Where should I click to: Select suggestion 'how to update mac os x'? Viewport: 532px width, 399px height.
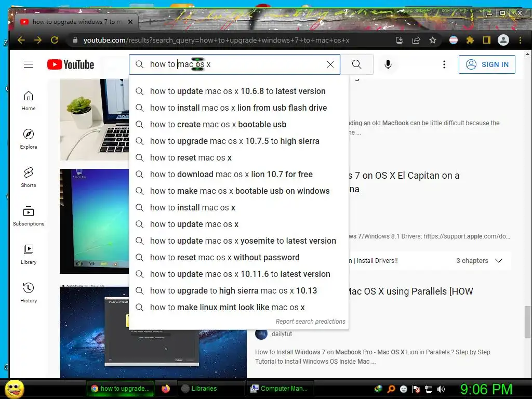[238, 224]
